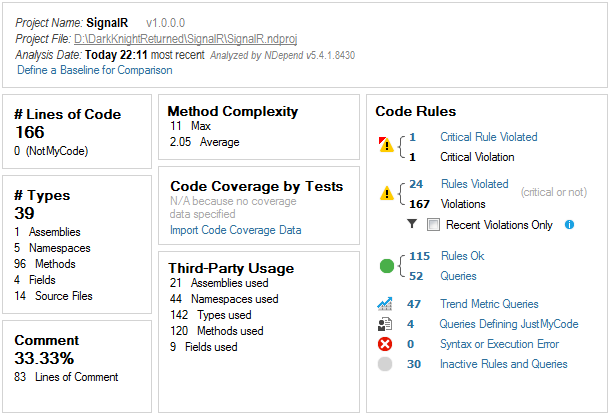Click the 142 Types used row
The height and width of the screenshot is (415, 612).
pyautogui.click(x=210, y=315)
